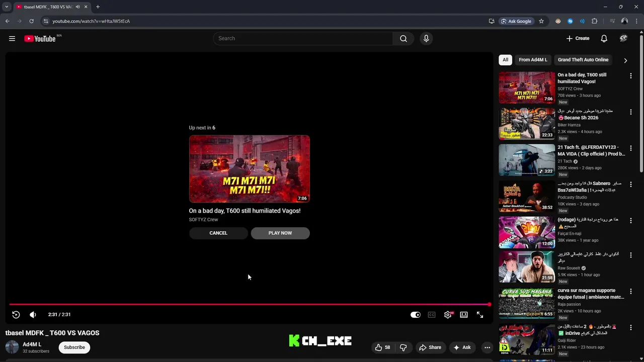This screenshot has width=644, height=362.
Task: Open options menu for inDrive Qaiji Rider video
Action: pyautogui.click(x=630, y=328)
